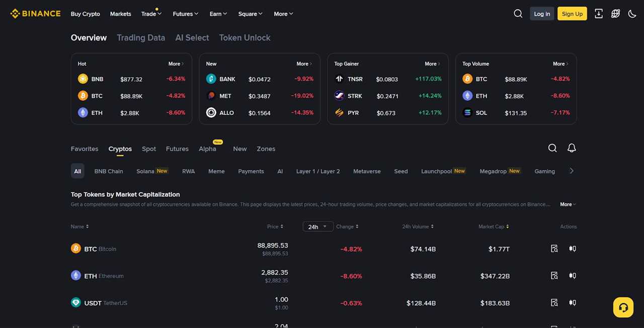Expand the More dropdown beside the market description
644x328 pixels.
tap(567, 204)
